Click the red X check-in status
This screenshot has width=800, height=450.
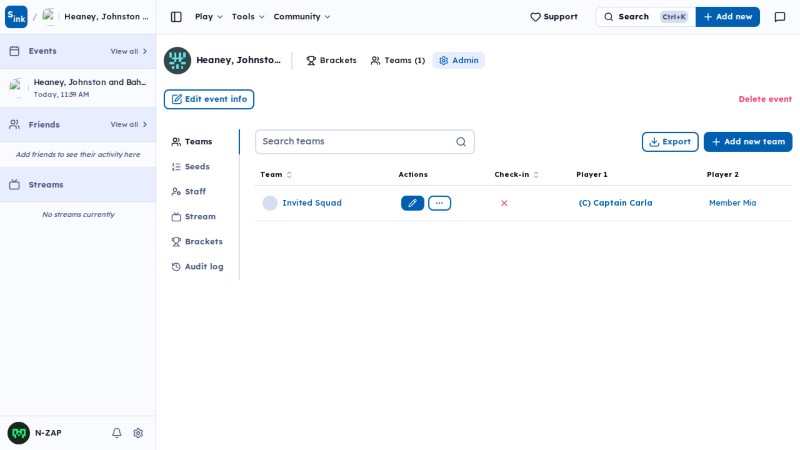coord(504,203)
